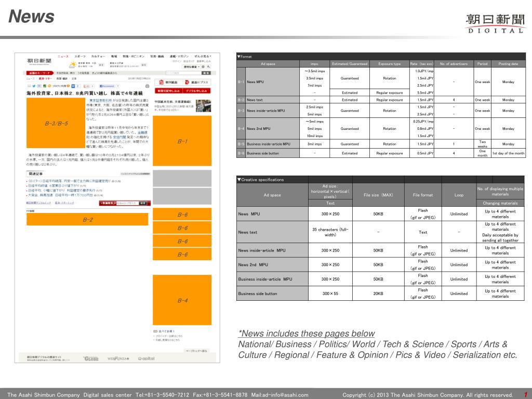Screen dimensions: 532x399
Task: Click the gear settings icon in site header
Action: (203, 67)
